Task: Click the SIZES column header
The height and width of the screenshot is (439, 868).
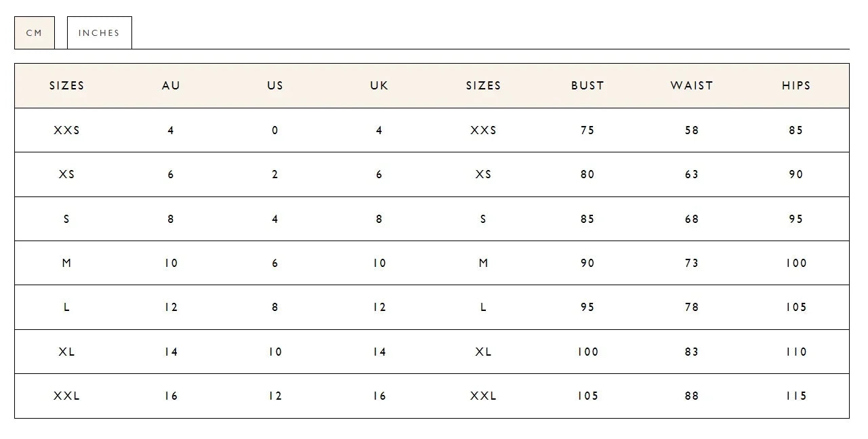Action: [66, 85]
